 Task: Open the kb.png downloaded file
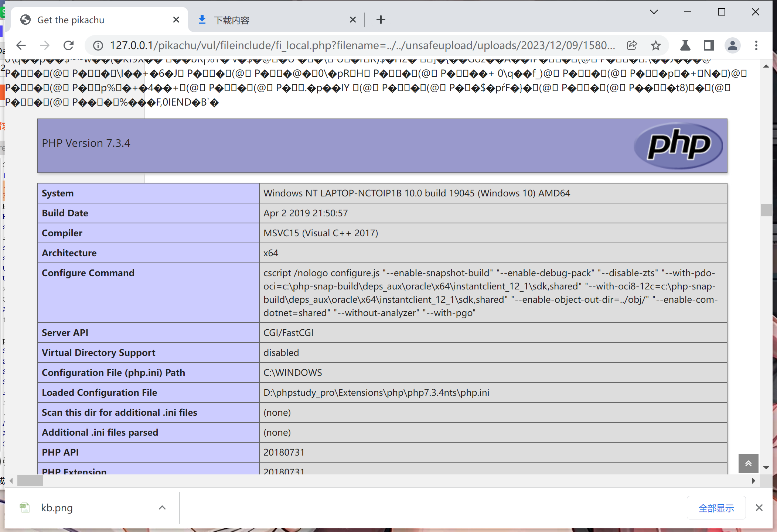point(56,508)
